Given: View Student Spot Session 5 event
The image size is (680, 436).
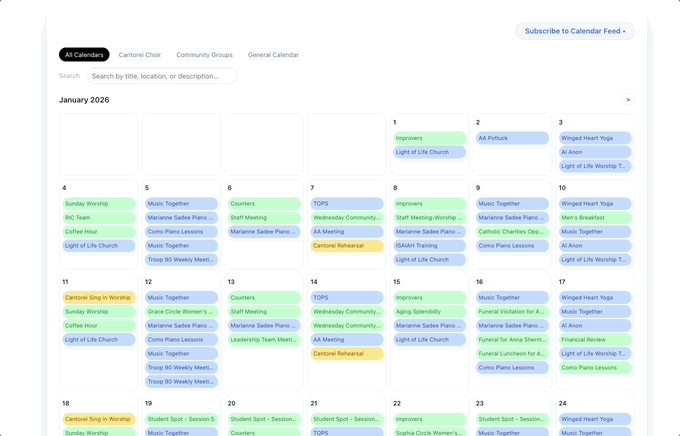Looking at the screenshot, I should 181,420.
